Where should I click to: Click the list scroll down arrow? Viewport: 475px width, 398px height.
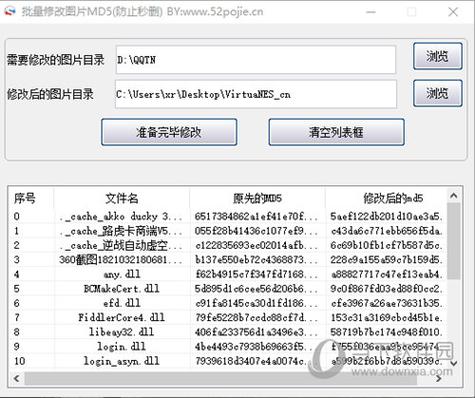coord(453,363)
